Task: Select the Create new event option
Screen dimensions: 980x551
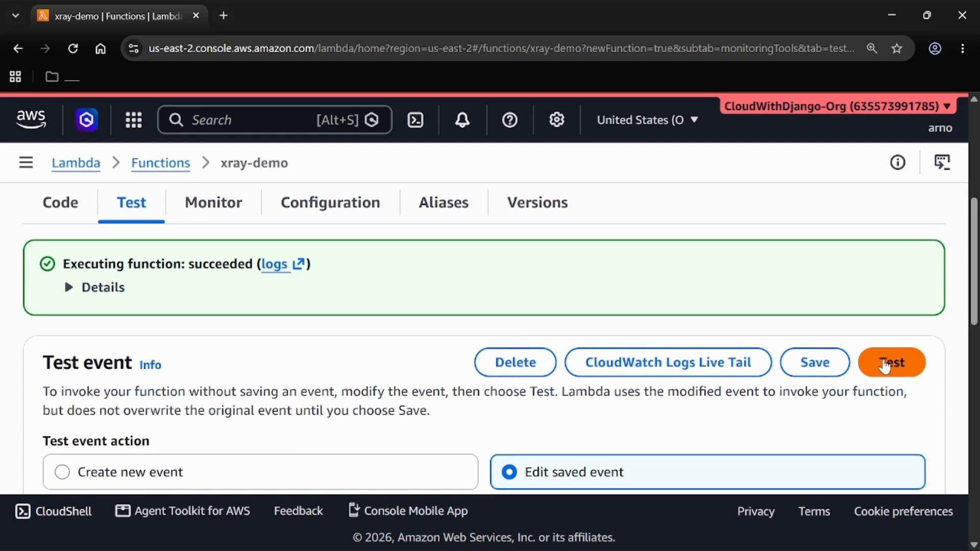Action: [x=260, y=472]
